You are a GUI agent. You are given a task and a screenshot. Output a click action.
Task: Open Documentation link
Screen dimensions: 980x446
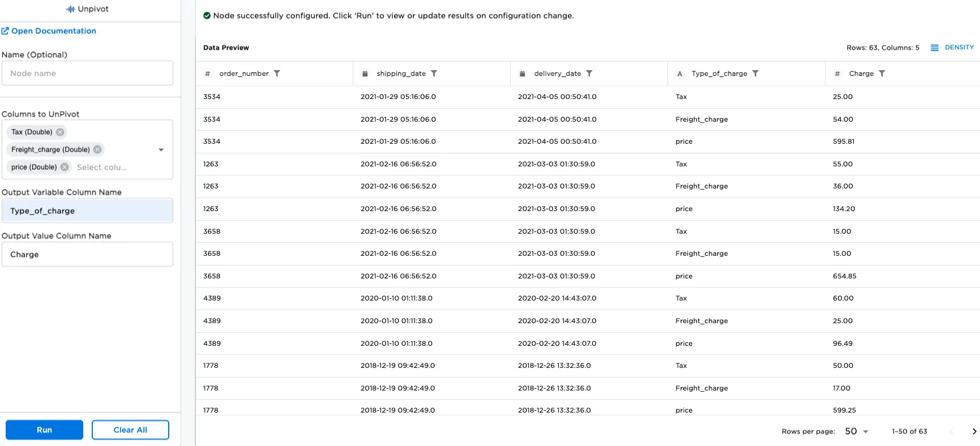pos(53,31)
